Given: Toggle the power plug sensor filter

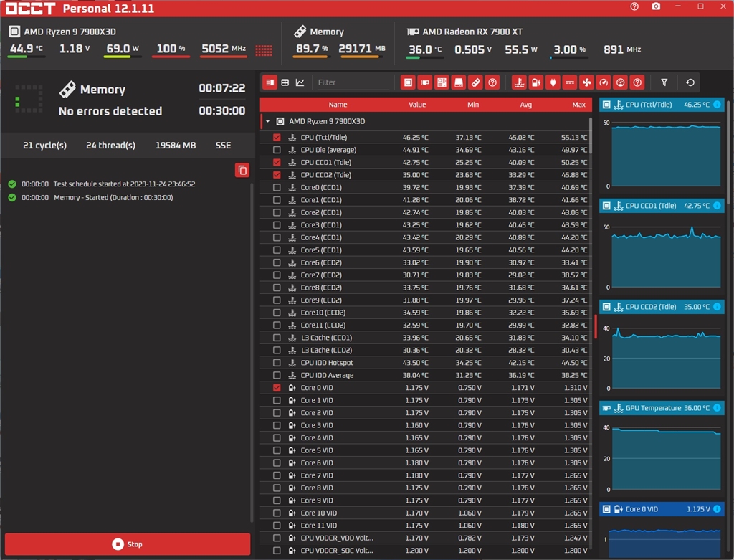Looking at the screenshot, I should [x=553, y=82].
